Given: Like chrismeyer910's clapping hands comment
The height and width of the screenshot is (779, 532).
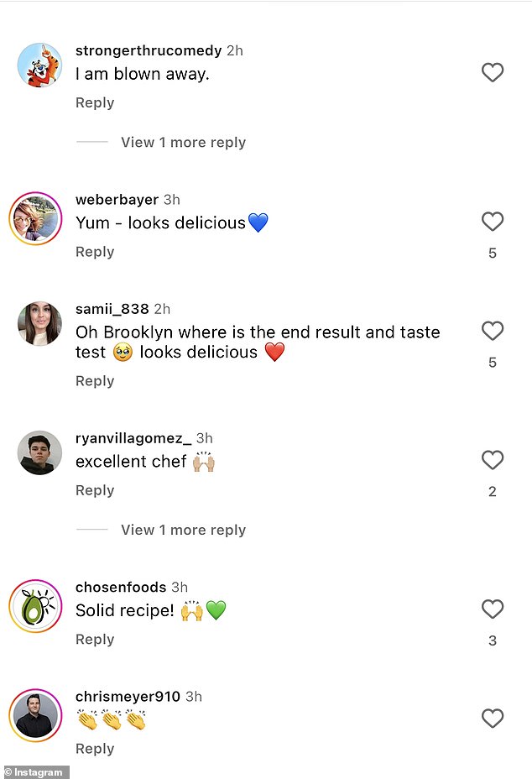Looking at the screenshot, I should [493, 719].
